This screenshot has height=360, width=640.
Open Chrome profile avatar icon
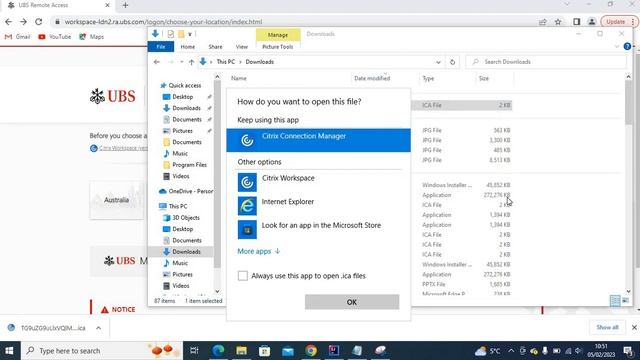click(x=592, y=22)
